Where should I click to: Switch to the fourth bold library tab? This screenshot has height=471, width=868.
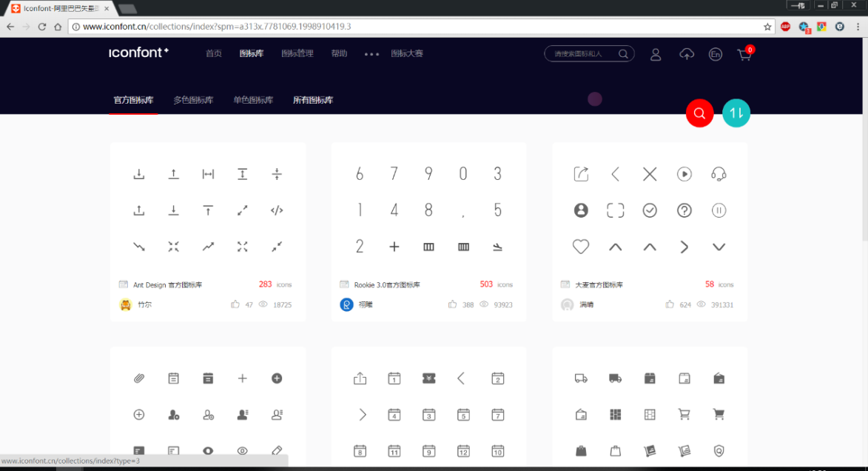pyautogui.click(x=313, y=100)
